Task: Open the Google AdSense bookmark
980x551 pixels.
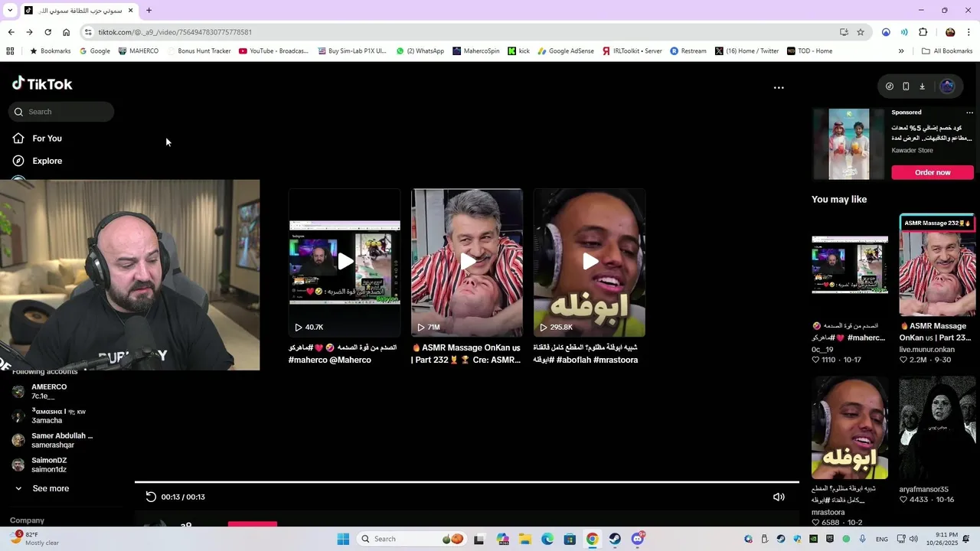Action: (566, 51)
